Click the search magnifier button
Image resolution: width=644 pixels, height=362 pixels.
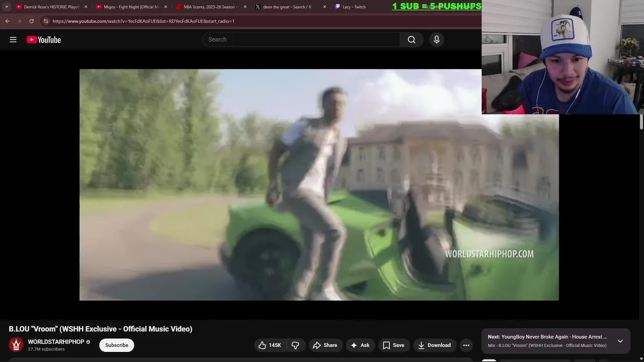pos(412,40)
